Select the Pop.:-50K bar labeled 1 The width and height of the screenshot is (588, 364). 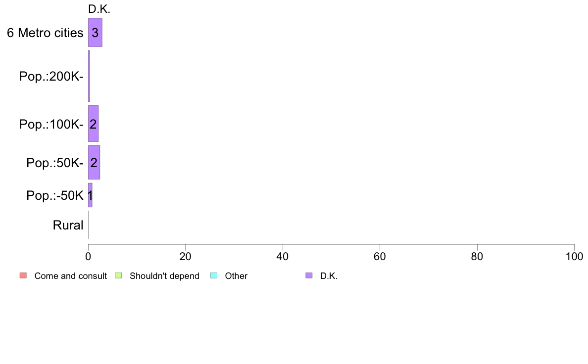coord(91,195)
